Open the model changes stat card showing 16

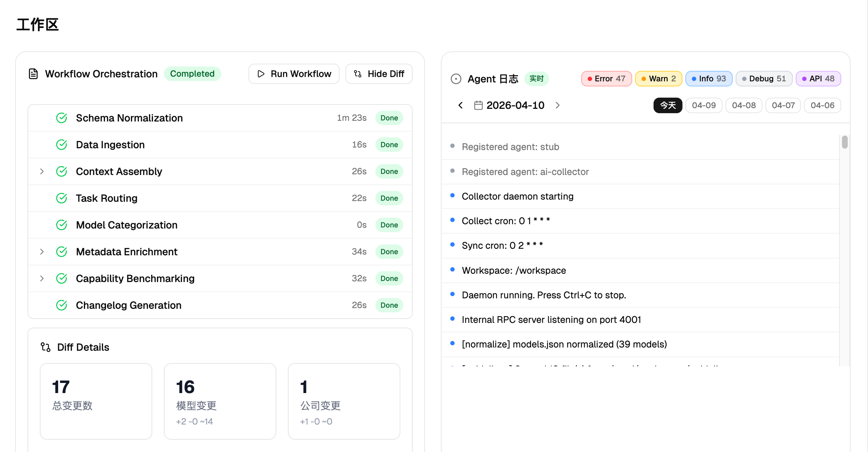coord(220,401)
